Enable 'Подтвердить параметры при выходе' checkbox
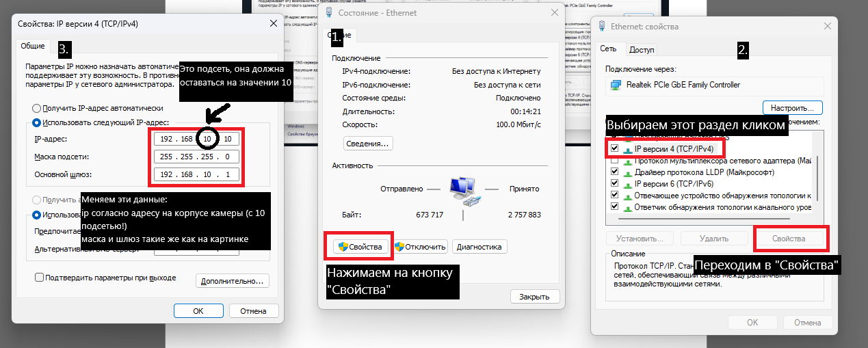This screenshot has height=348, width=868. 39,278
